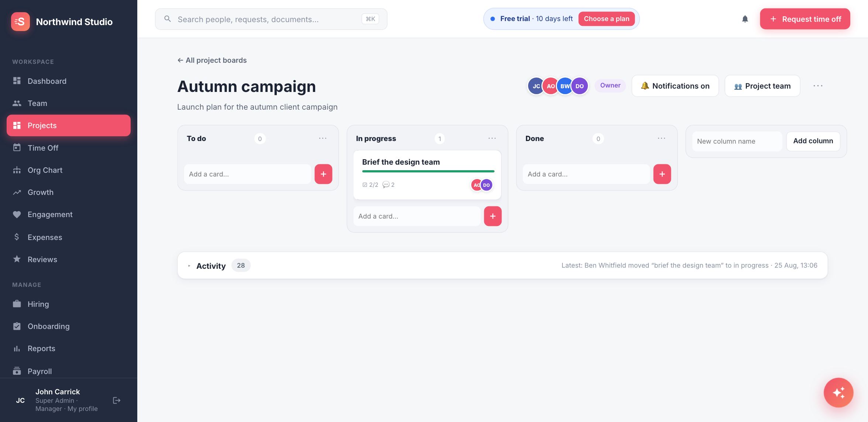Click the search people, requests, documents field
This screenshot has height=422, width=868.
271,19
